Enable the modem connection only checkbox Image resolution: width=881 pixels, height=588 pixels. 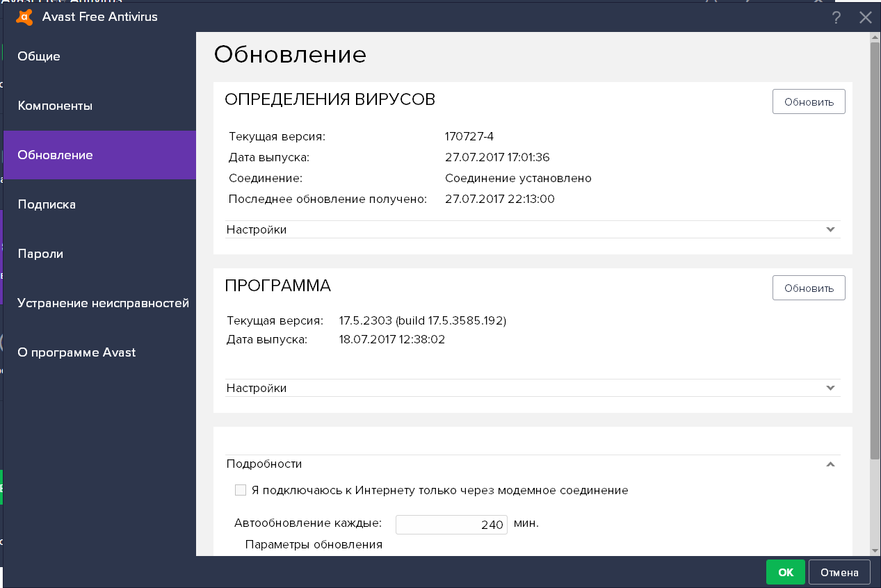[240, 489]
